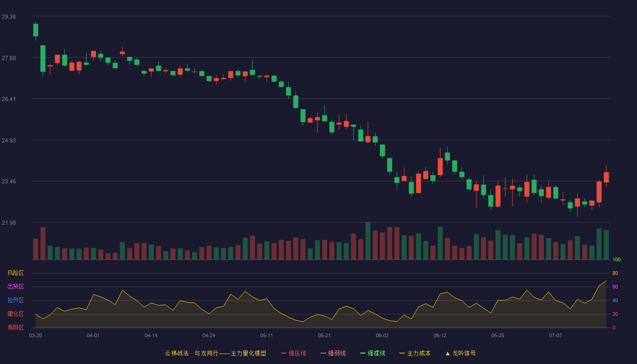Select the tallest volume bar
The width and height of the screenshot is (637, 364).
tap(368, 241)
